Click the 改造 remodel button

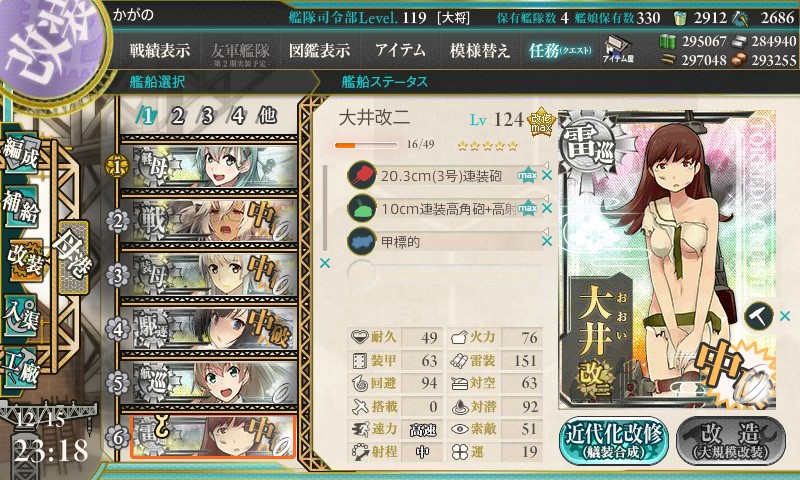click(x=731, y=440)
